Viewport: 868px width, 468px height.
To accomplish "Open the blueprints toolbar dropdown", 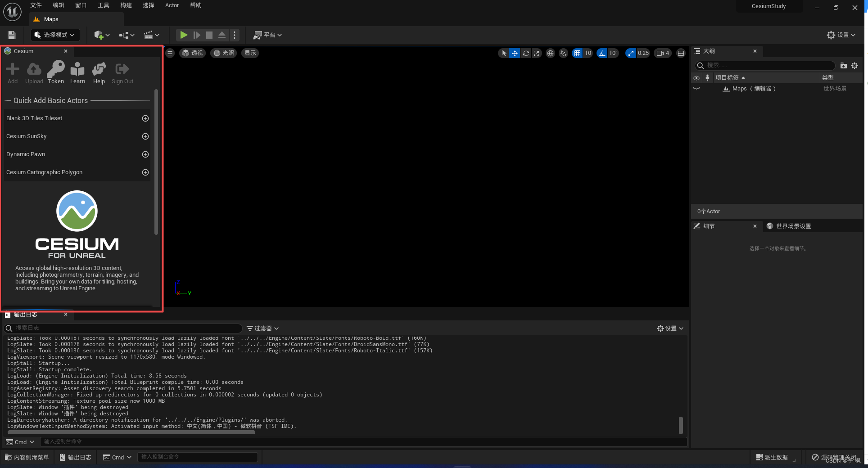I will coord(127,35).
